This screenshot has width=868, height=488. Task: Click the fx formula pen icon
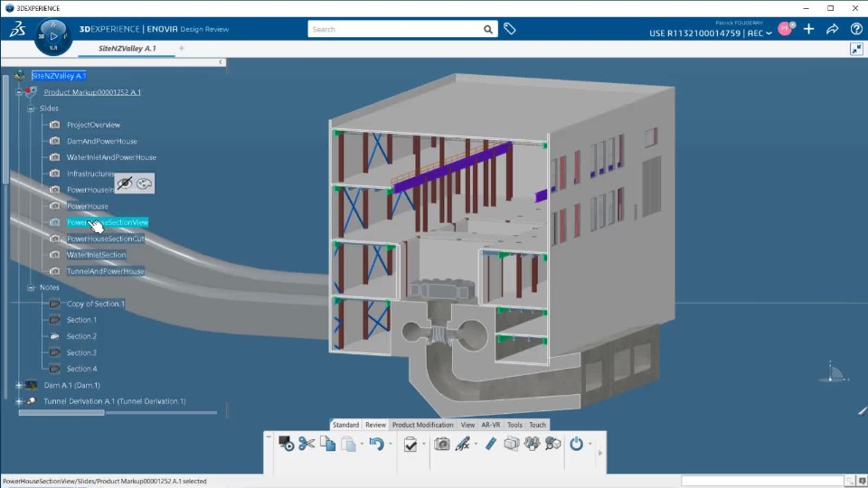(463, 444)
